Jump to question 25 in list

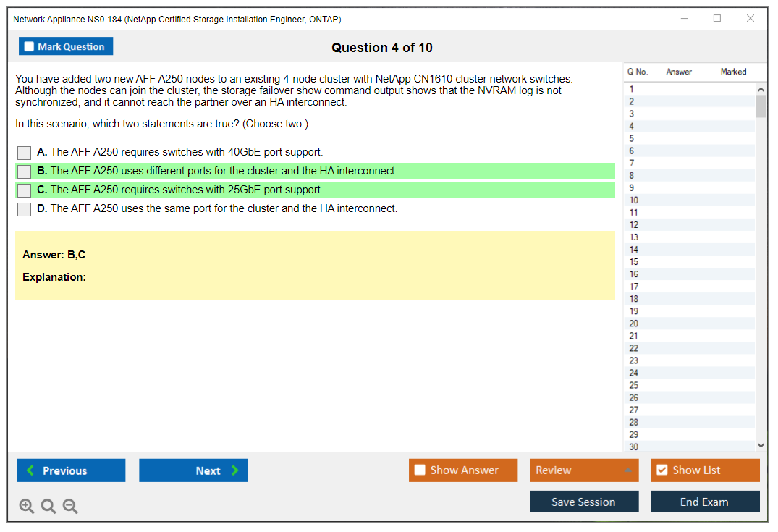[x=634, y=385]
